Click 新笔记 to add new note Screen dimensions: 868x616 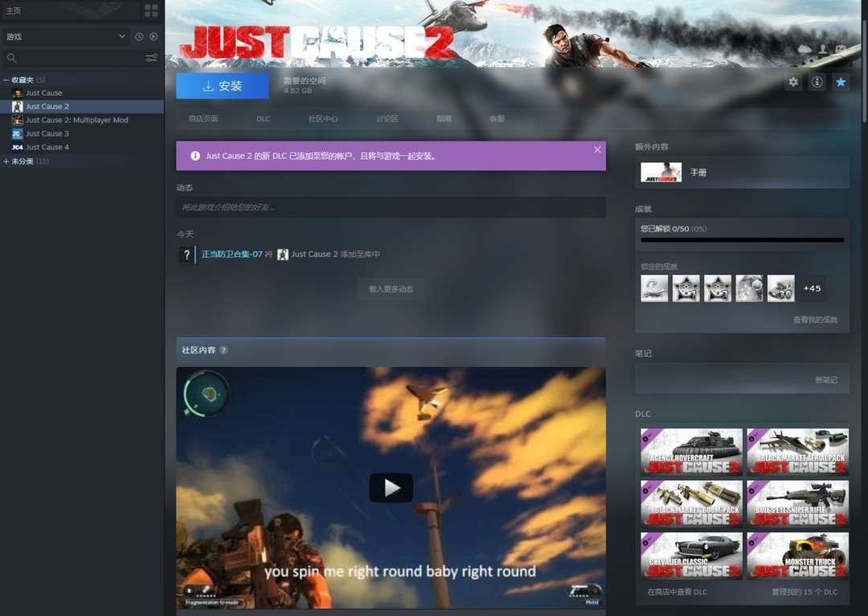[x=826, y=380]
